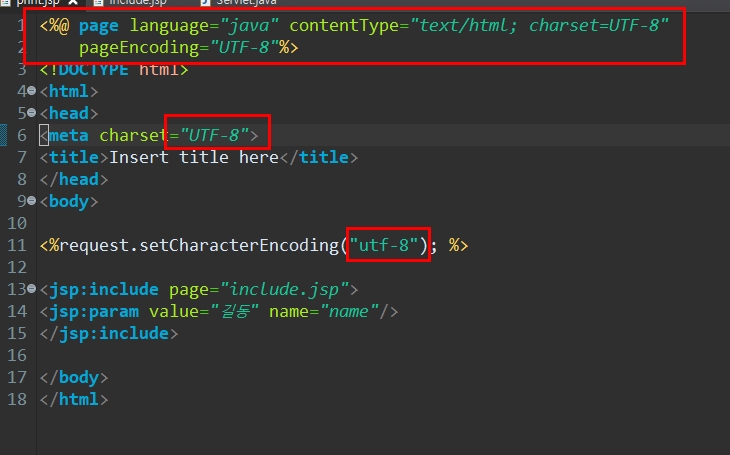Image resolution: width=730 pixels, height=455 pixels.
Task: Click the italic "name" value on line 14
Action: click(x=349, y=311)
